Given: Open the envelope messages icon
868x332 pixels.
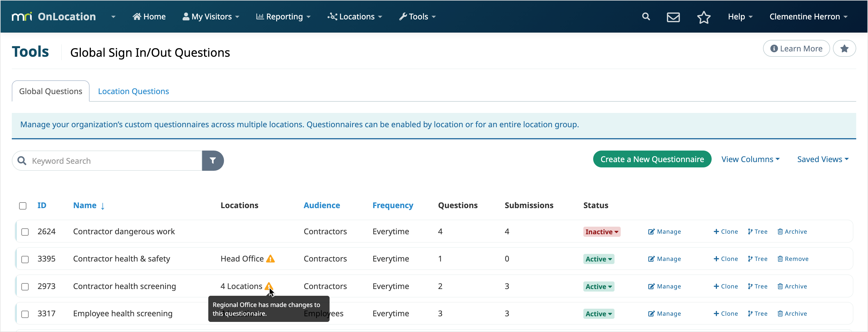Looking at the screenshot, I should tap(673, 17).
